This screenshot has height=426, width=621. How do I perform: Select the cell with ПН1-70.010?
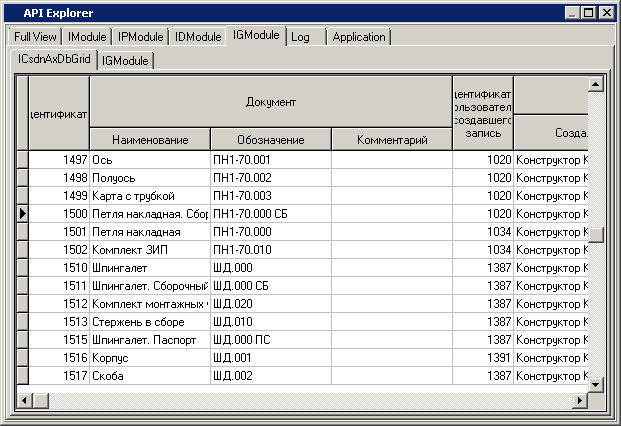pos(270,249)
